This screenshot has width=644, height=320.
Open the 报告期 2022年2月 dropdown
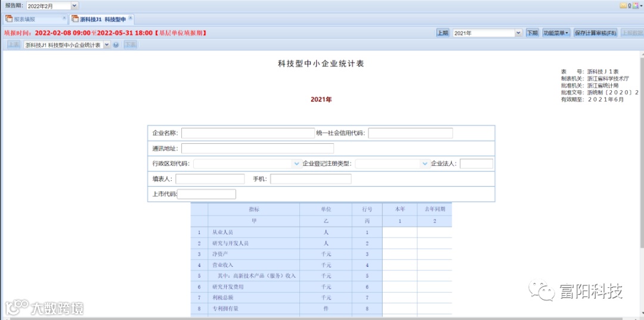pos(74,6)
